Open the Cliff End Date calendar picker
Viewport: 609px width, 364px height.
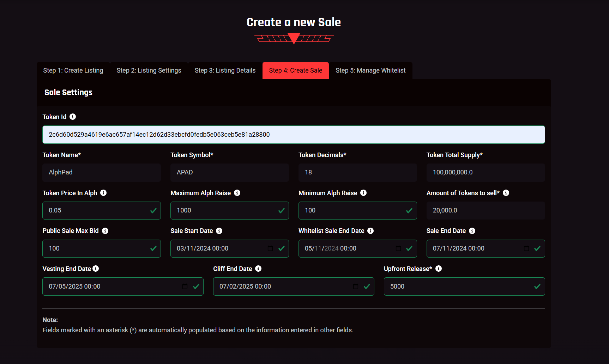coord(356,286)
